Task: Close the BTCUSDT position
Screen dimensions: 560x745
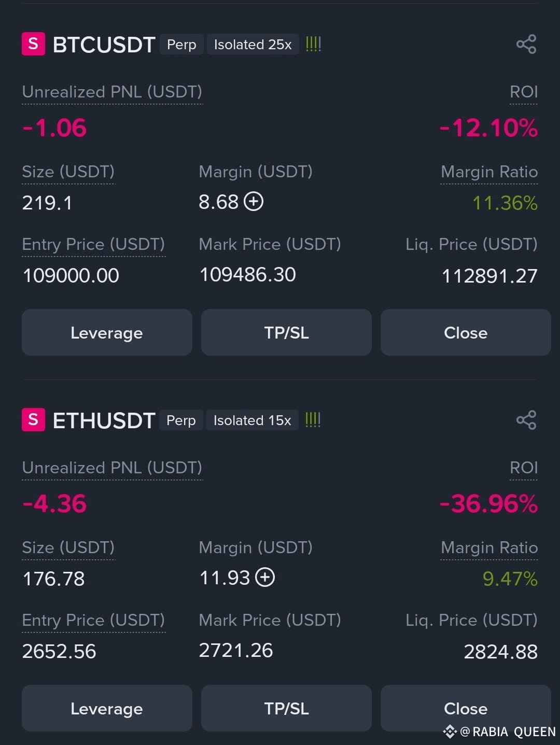Action: [466, 332]
